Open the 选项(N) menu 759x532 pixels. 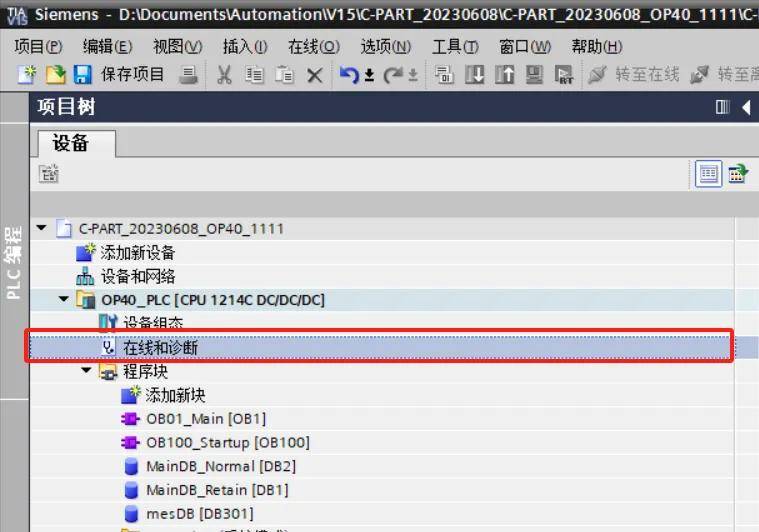[386, 46]
